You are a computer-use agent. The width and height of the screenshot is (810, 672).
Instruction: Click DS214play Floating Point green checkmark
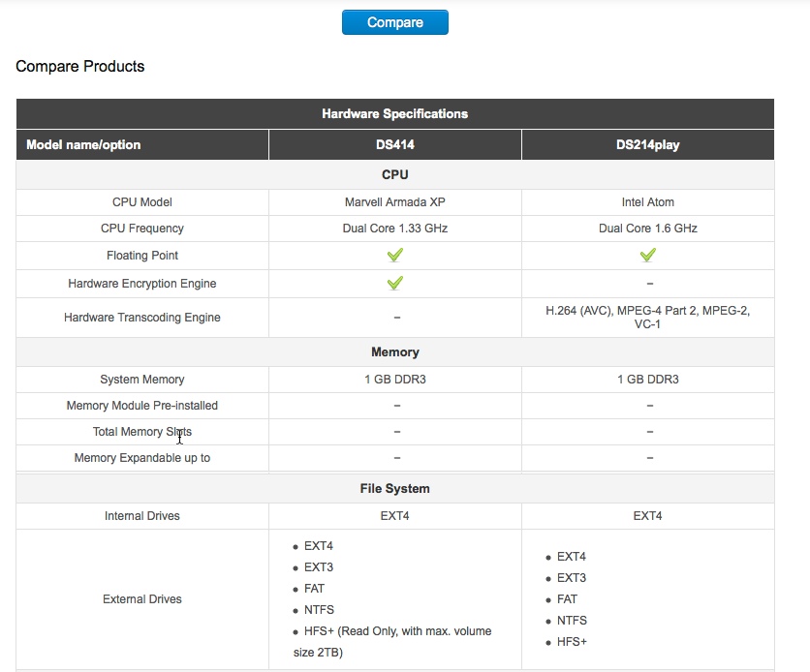[x=648, y=255]
